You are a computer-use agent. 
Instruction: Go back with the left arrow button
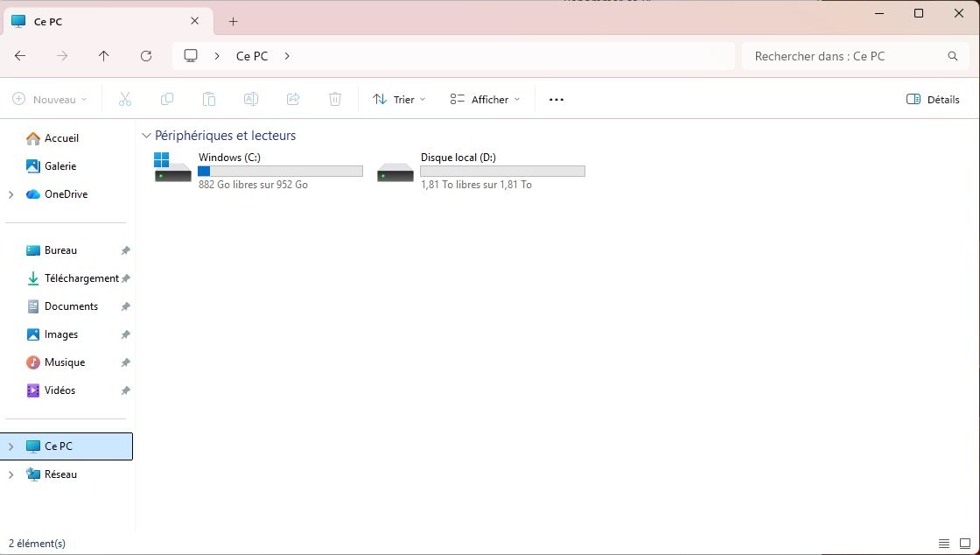[20, 56]
